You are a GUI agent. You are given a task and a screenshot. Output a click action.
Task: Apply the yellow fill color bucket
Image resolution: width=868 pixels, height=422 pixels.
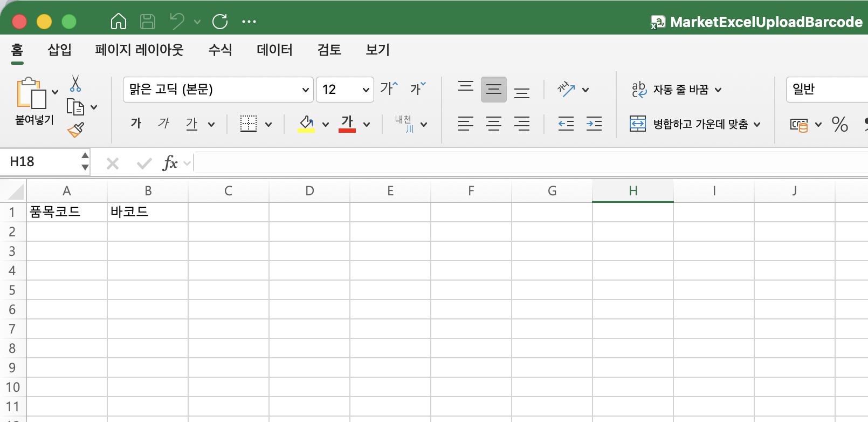tap(306, 124)
